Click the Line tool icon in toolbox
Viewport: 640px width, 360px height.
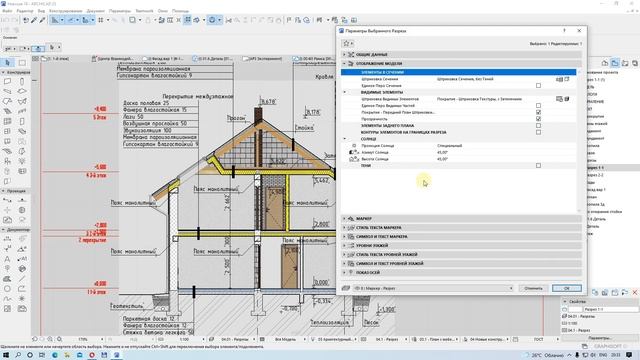tap(22, 279)
